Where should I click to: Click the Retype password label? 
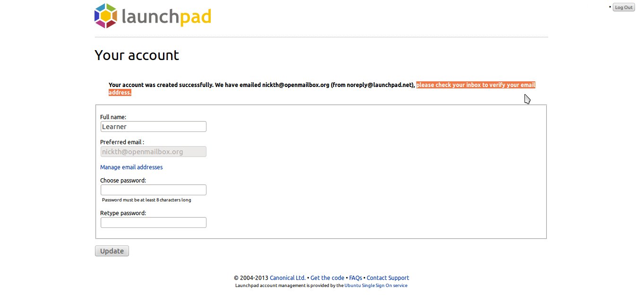pos(123,213)
